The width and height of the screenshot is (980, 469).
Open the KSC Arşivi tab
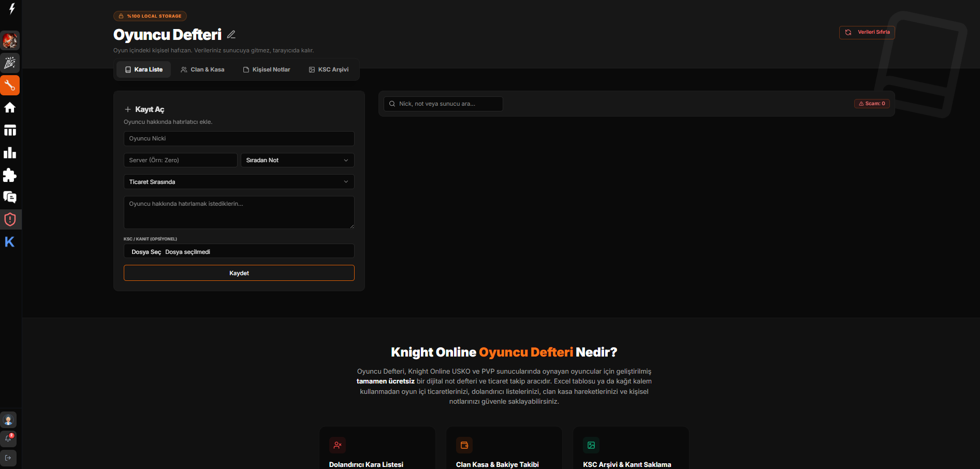[x=329, y=69]
